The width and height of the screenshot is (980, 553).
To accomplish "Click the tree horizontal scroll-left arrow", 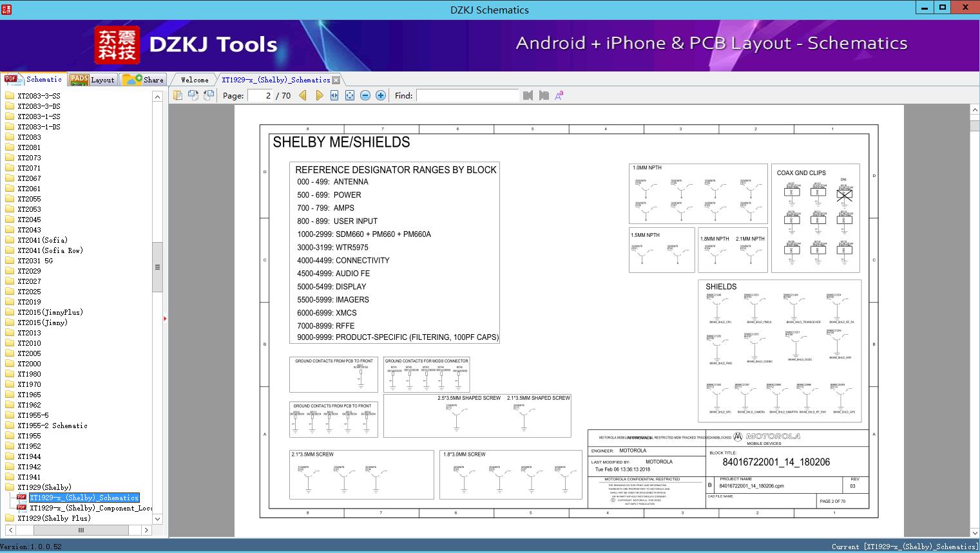I will [10, 530].
